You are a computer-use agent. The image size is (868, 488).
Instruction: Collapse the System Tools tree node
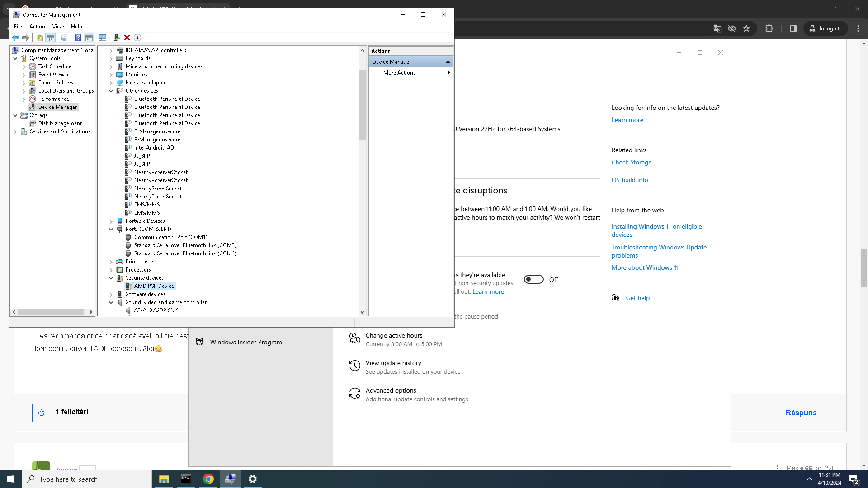[15, 58]
